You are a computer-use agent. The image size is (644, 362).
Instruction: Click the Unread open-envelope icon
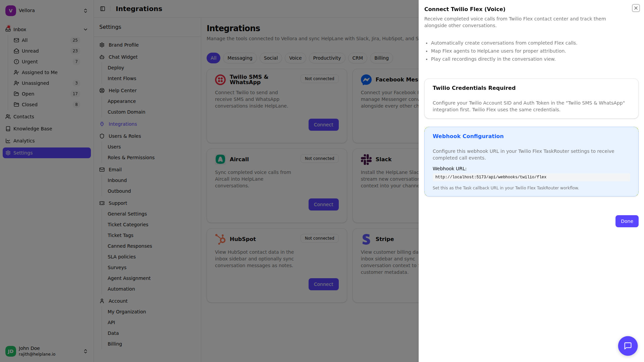point(16,51)
